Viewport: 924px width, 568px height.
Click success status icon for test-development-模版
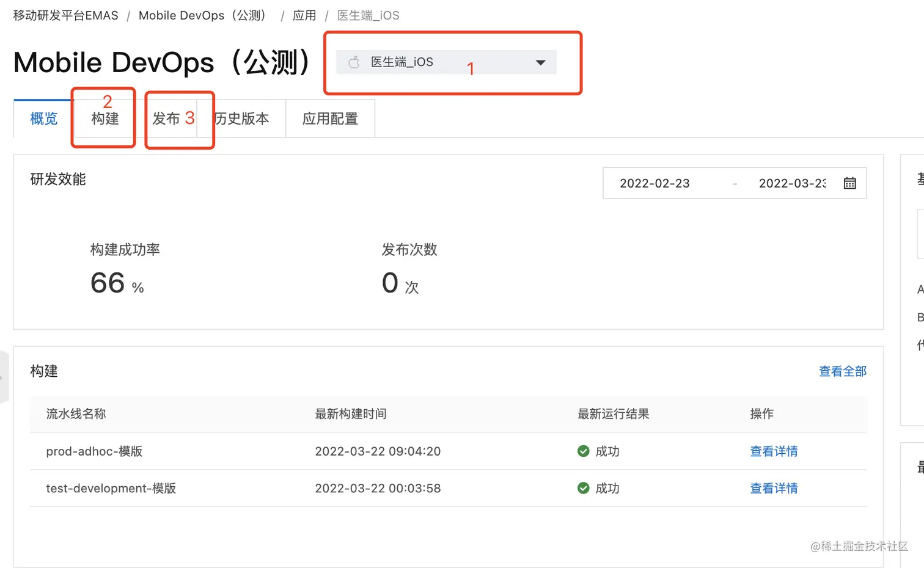click(584, 488)
